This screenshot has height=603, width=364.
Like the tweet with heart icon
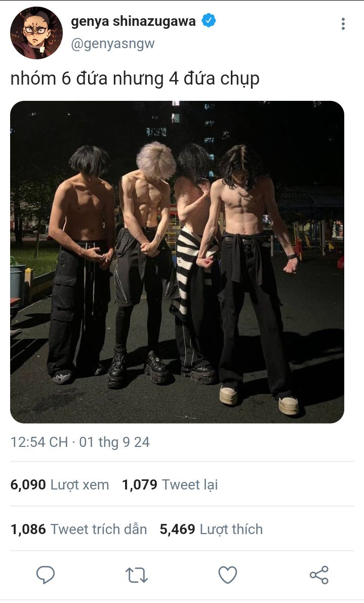[227, 575]
